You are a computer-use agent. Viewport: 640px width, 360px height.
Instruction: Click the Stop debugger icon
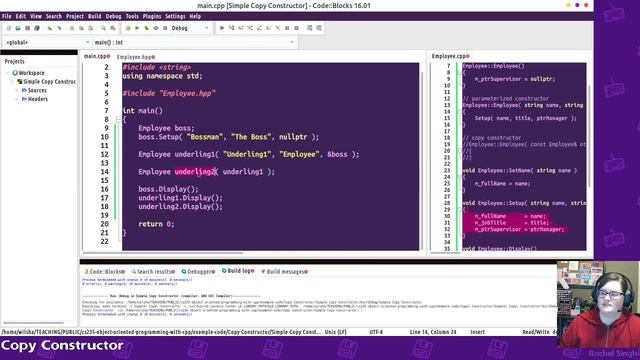(297, 28)
